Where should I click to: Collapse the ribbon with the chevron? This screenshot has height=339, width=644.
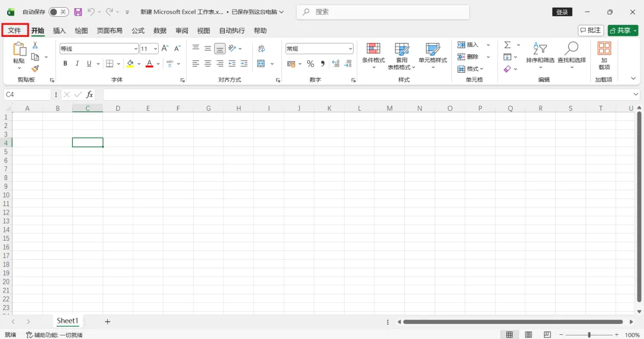pyautogui.click(x=633, y=79)
